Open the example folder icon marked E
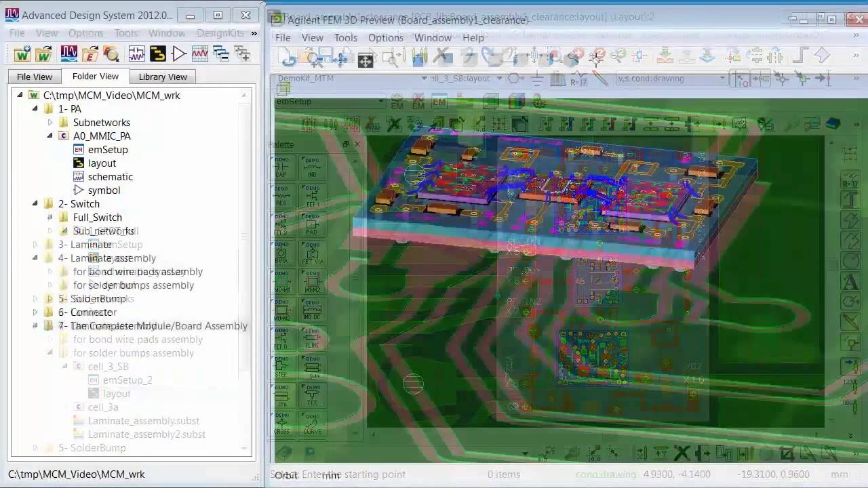This screenshot has width=868, height=488. click(x=90, y=54)
